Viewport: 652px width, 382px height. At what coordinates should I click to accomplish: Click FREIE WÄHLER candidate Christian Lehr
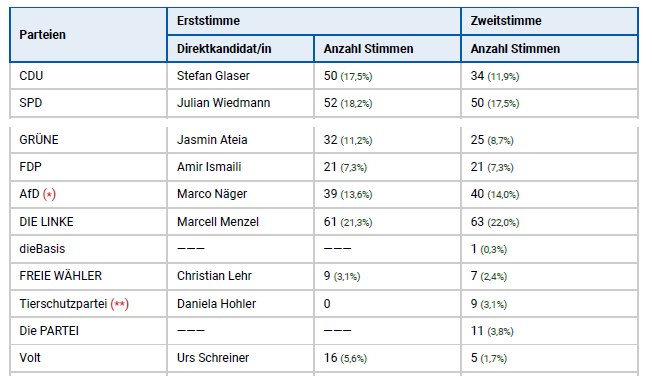(x=214, y=276)
